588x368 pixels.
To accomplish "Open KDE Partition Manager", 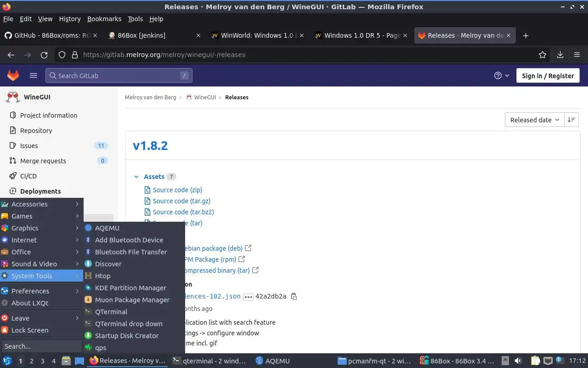I will 134,288.
